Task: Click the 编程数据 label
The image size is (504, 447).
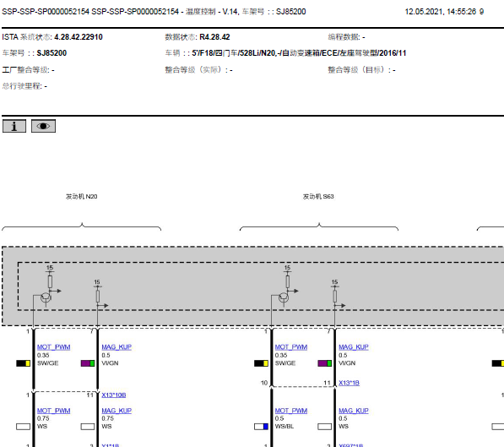Action: [x=344, y=37]
